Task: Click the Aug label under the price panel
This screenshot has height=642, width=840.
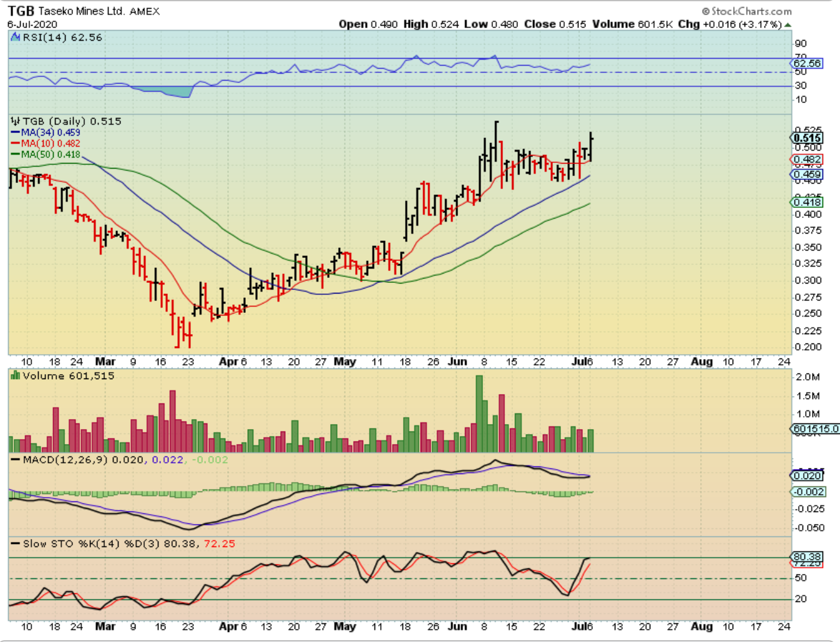Action: click(x=702, y=362)
